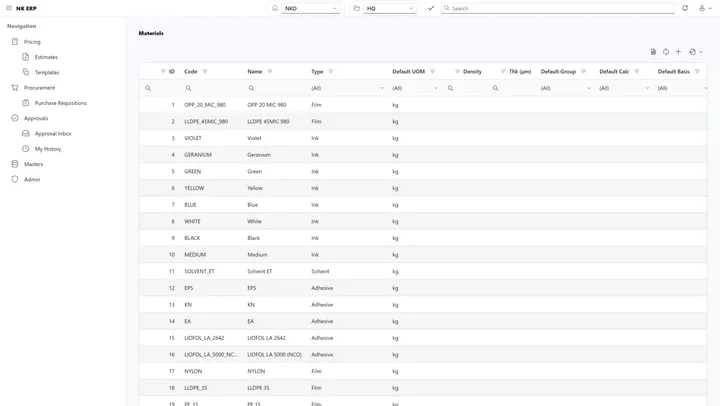Click the filter icon beside Default Group
Screen dimensions: 720x406
583,71
